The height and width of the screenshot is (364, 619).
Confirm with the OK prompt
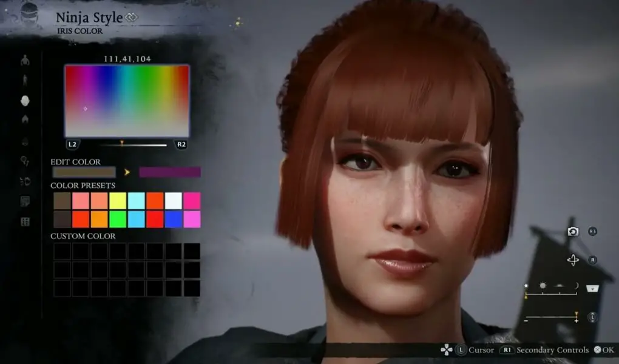click(604, 350)
